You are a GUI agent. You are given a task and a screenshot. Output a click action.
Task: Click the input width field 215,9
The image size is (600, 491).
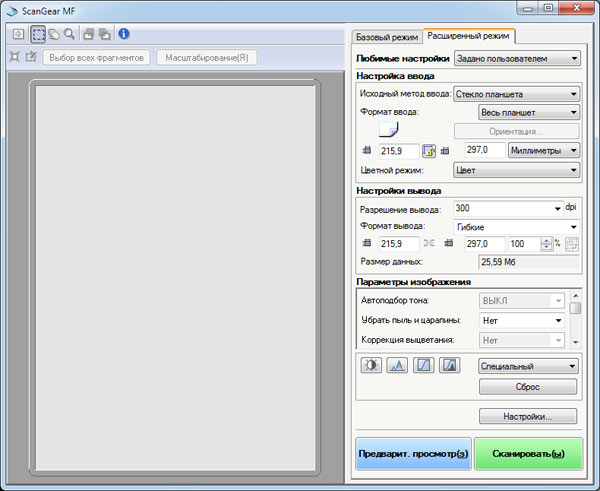399,151
